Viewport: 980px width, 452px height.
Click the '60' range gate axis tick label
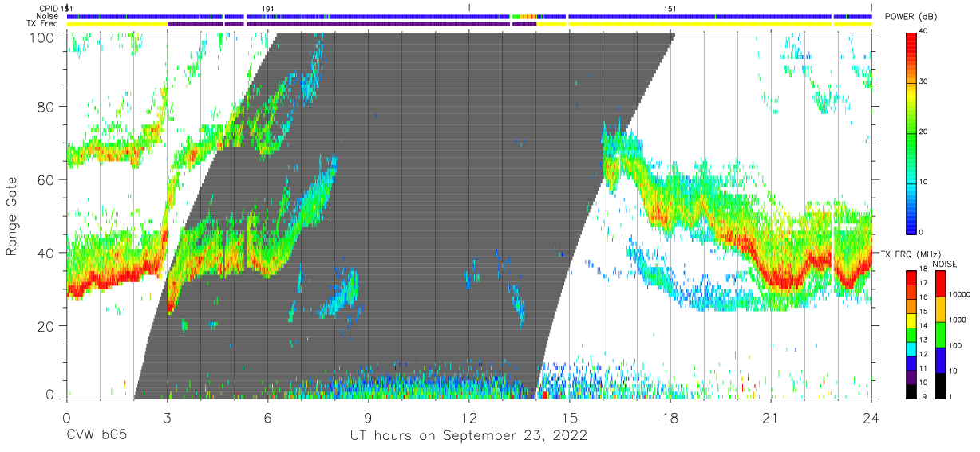pyautogui.click(x=46, y=179)
